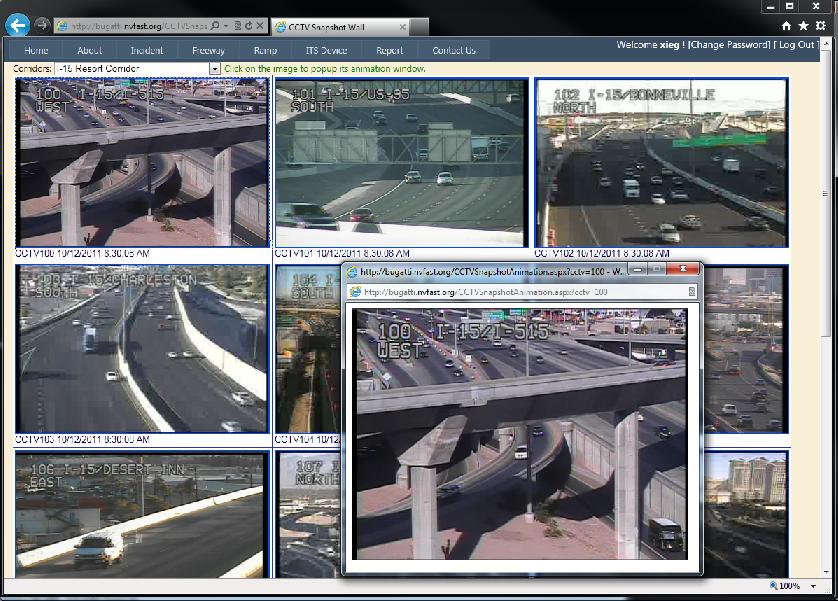The image size is (838, 601).
Task: Expand the zoom level dropdown arrow
Action: (813, 586)
